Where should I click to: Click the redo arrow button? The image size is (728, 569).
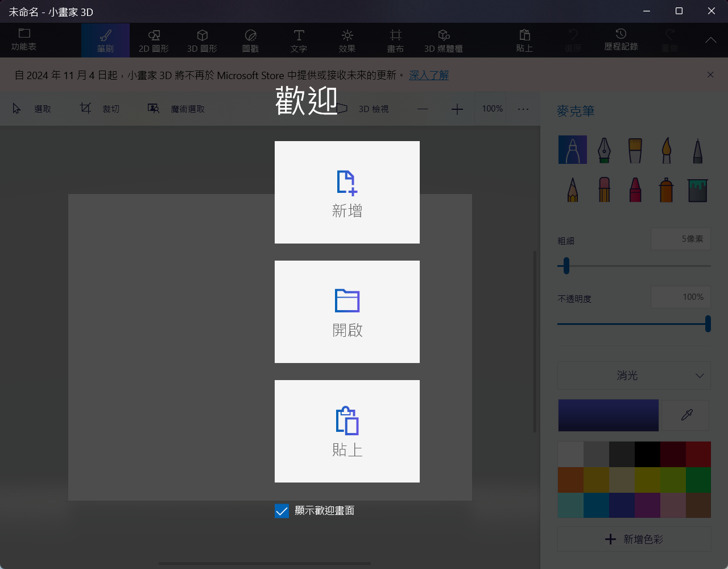(669, 40)
